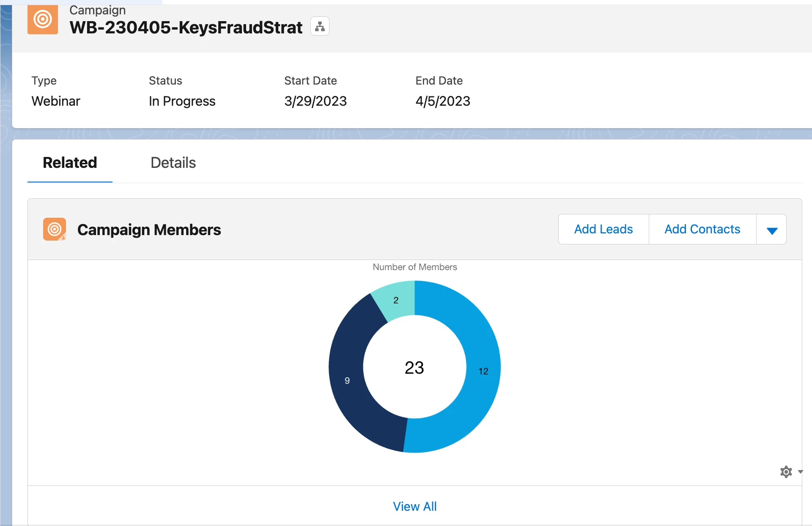The width and height of the screenshot is (812, 526).
Task: Switch to the Details tab
Action: (173, 163)
